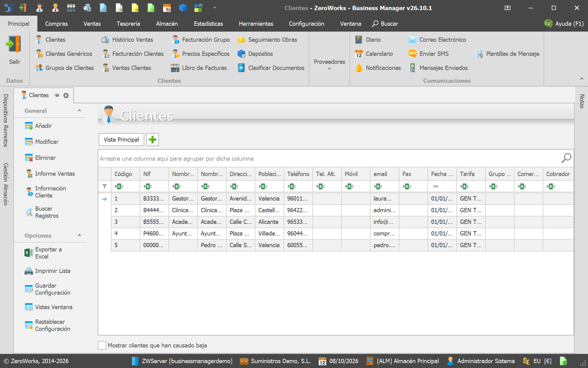Open Histórico Ventas from the ribbon
588x368 pixels.
pos(127,40)
